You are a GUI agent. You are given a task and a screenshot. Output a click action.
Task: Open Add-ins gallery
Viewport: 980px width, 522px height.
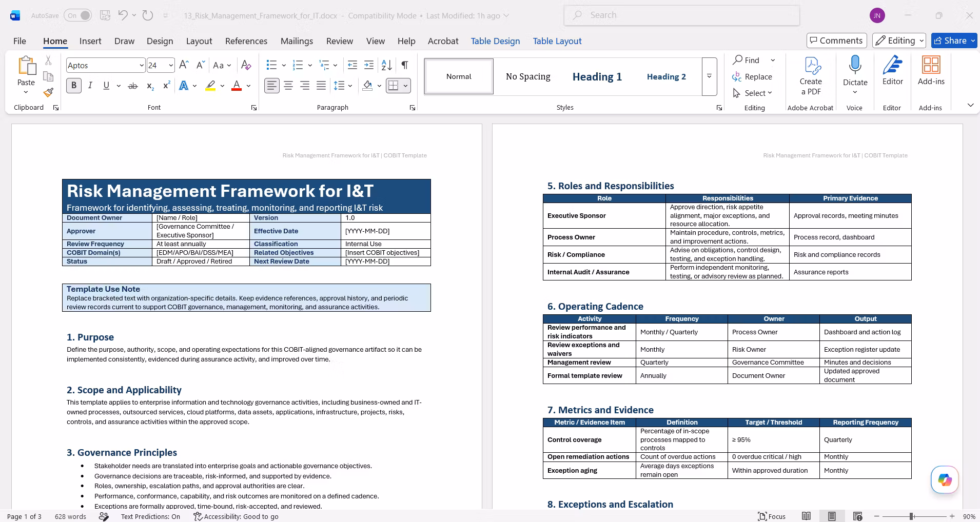tap(931, 71)
